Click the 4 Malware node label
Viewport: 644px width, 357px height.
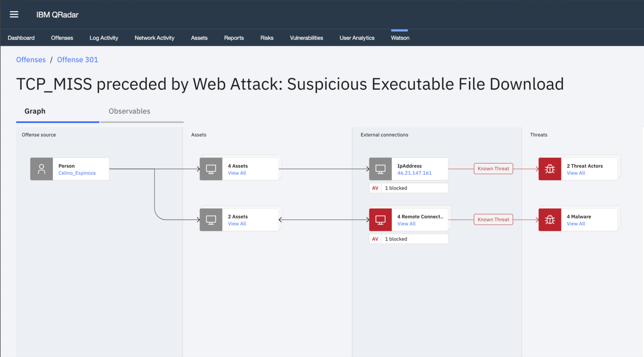pos(579,217)
